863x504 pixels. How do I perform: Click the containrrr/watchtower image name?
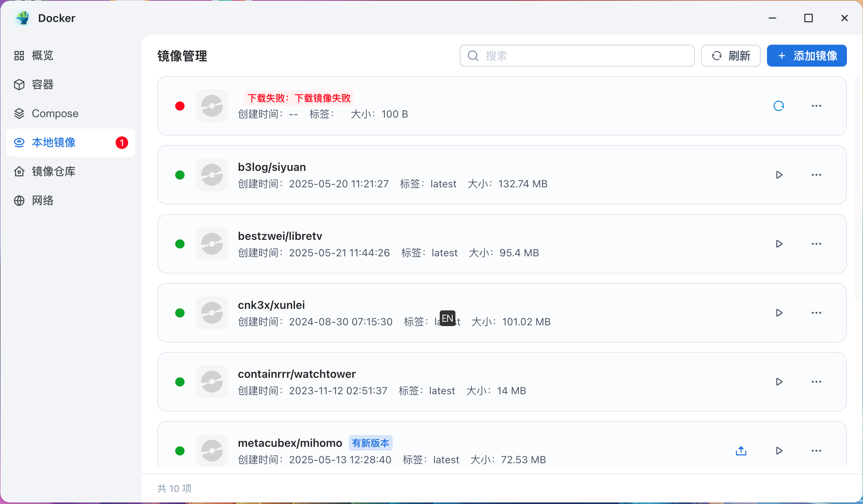[x=297, y=374]
